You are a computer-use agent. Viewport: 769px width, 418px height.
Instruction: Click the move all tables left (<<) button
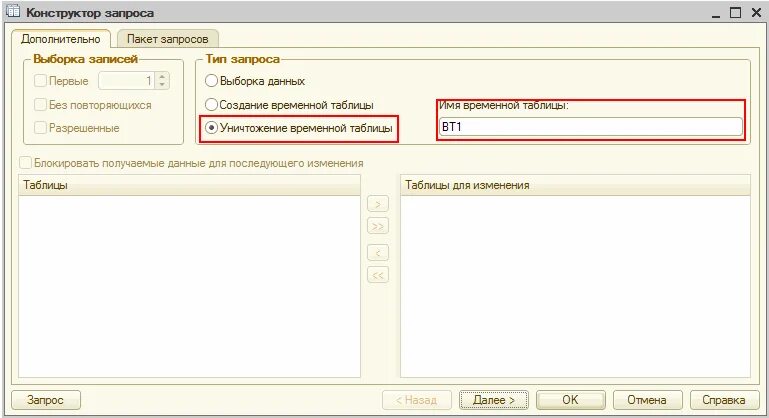click(378, 275)
